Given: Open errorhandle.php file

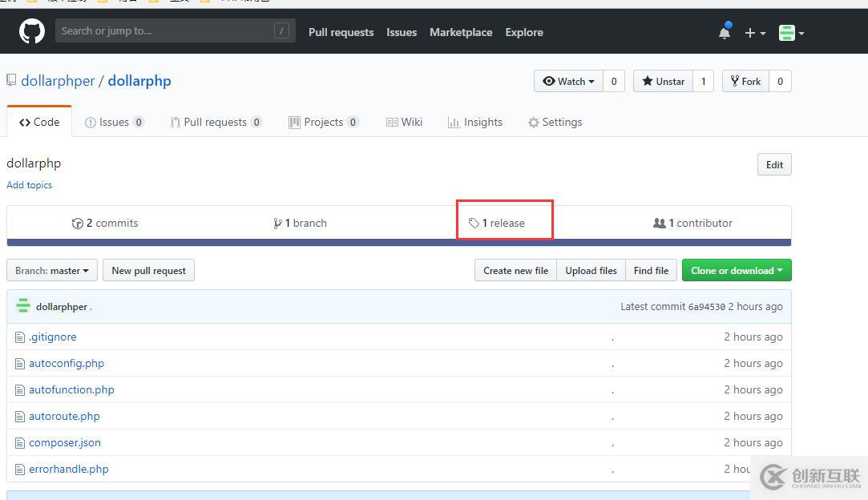Looking at the screenshot, I should pos(69,469).
